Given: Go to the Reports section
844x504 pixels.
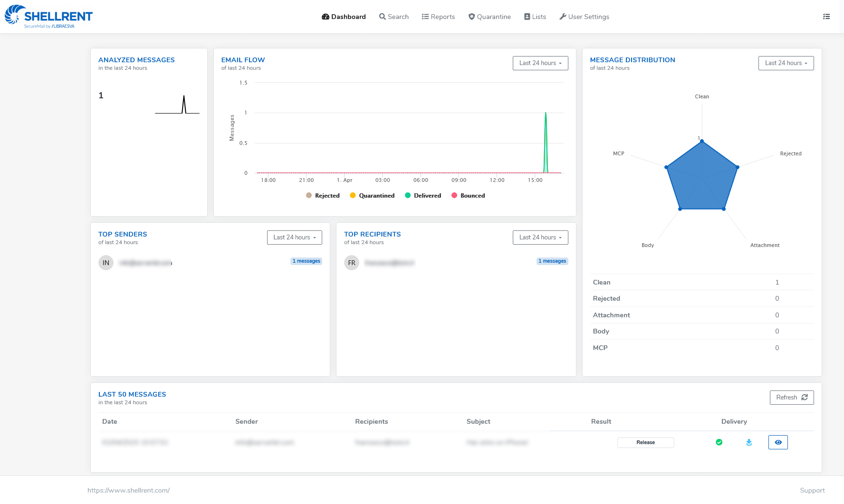Looking at the screenshot, I should click(438, 17).
